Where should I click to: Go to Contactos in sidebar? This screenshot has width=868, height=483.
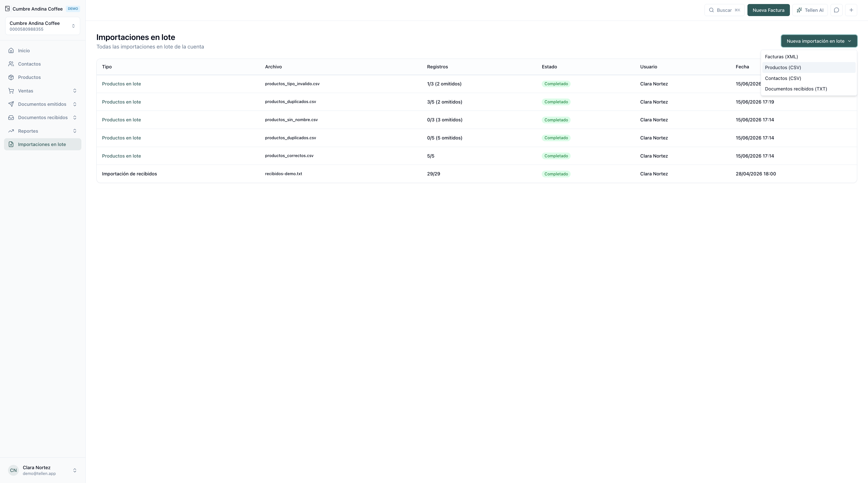42,64
